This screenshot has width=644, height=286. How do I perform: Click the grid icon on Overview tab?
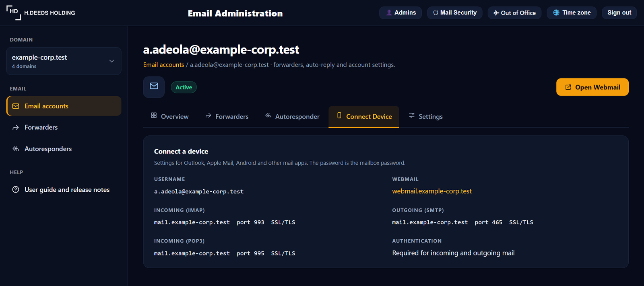(x=154, y=116)
